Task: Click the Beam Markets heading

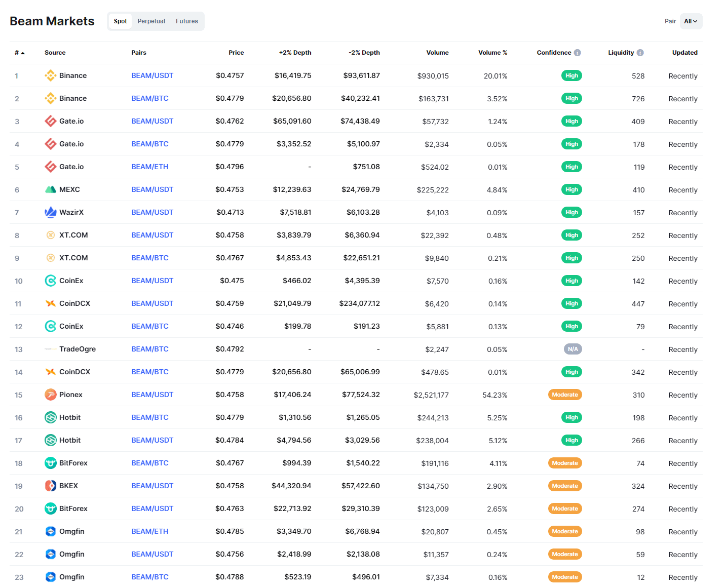Action: (x=52, y=21)
